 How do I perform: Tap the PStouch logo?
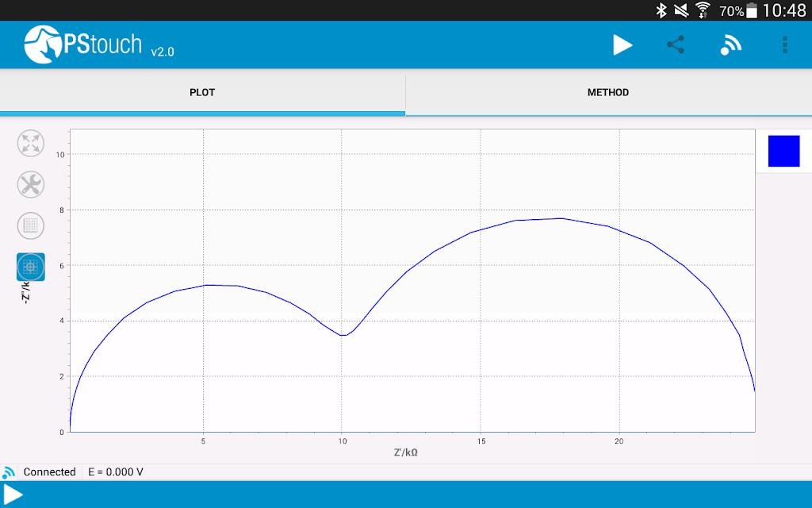[82, 44]
